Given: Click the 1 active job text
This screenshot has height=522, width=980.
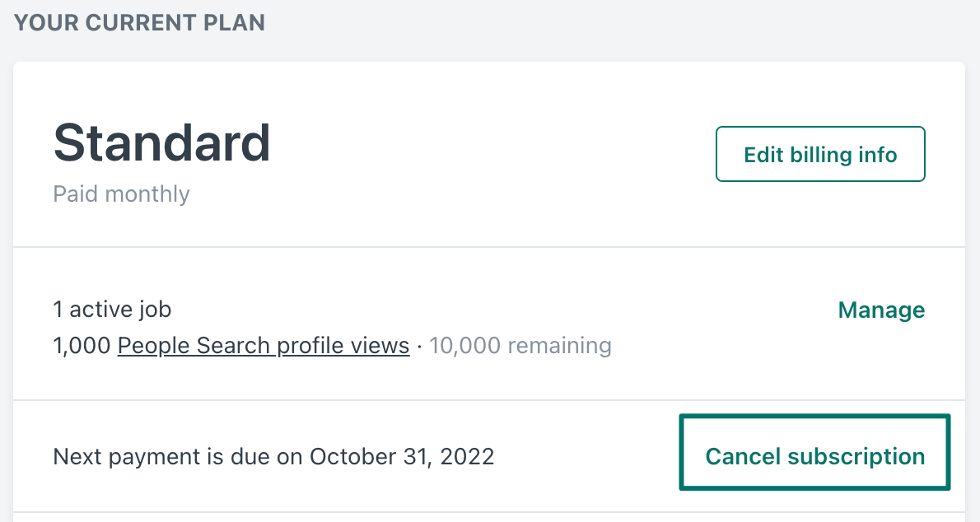Looking at the screenshot, I should tap(111, 309).
